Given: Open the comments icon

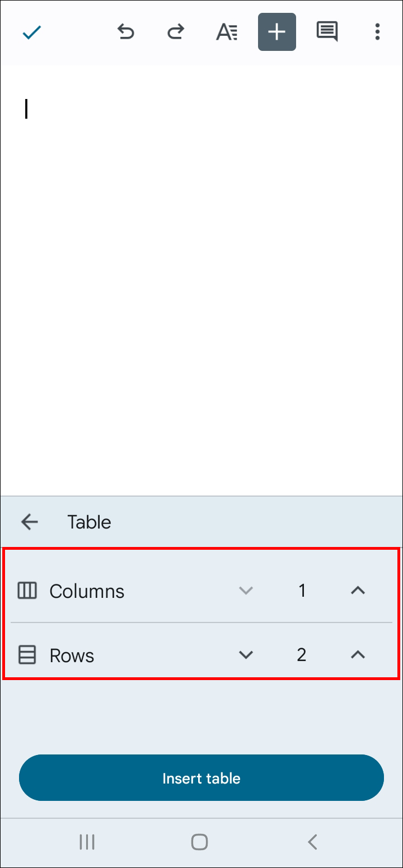Looking at the screenshot, I should click(327, 32).
